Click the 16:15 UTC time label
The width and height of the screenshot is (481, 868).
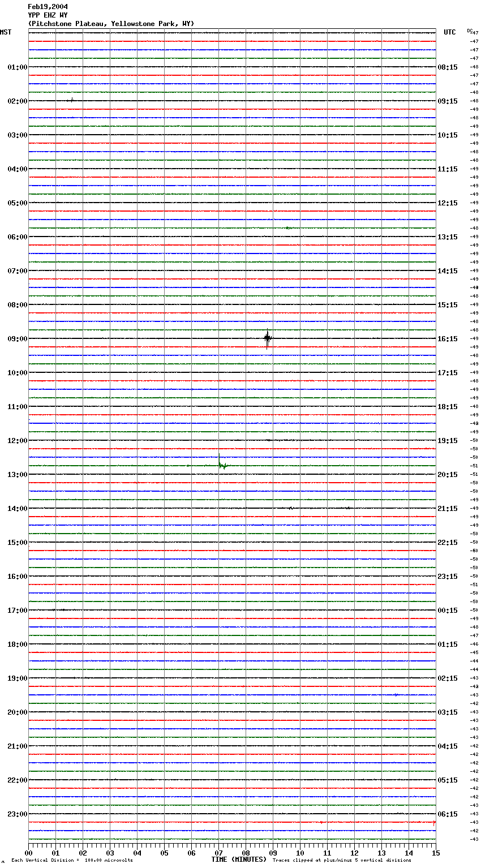(448, 339)
